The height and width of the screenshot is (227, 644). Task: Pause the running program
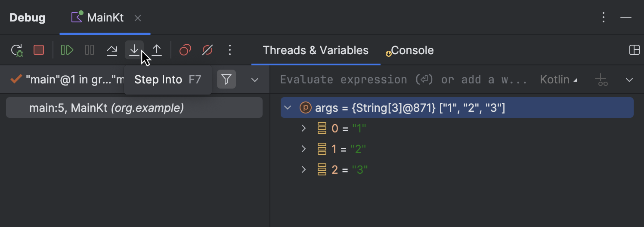click(x=90, y=50)
